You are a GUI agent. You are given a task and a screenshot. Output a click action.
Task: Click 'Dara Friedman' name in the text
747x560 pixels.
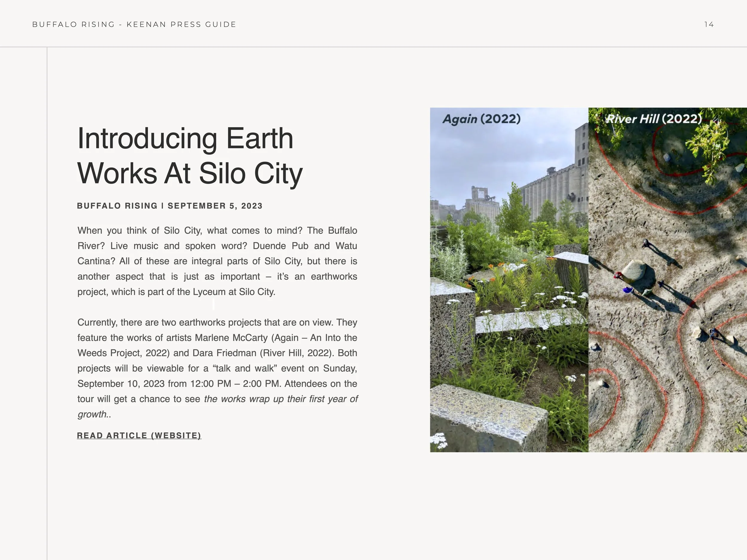pyautogui.click(x=224, y=353)
